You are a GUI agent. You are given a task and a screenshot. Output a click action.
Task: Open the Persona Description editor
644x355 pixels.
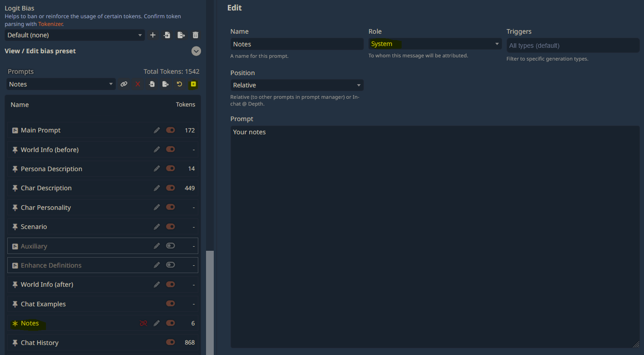157,168
